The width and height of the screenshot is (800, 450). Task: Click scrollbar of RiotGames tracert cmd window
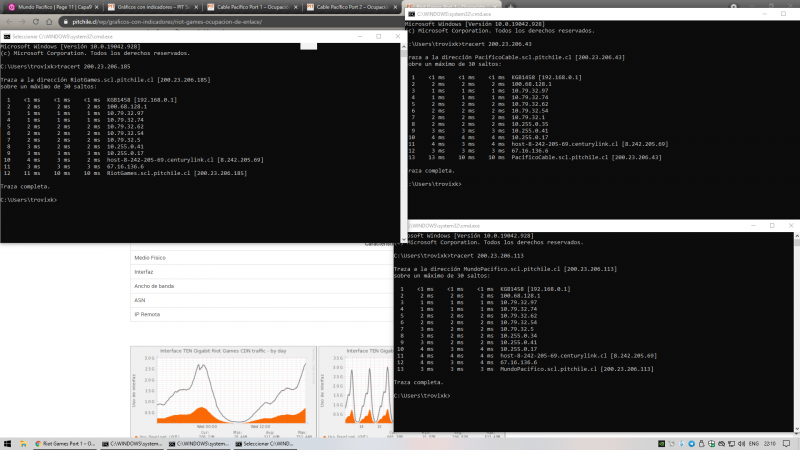point(404,143)
